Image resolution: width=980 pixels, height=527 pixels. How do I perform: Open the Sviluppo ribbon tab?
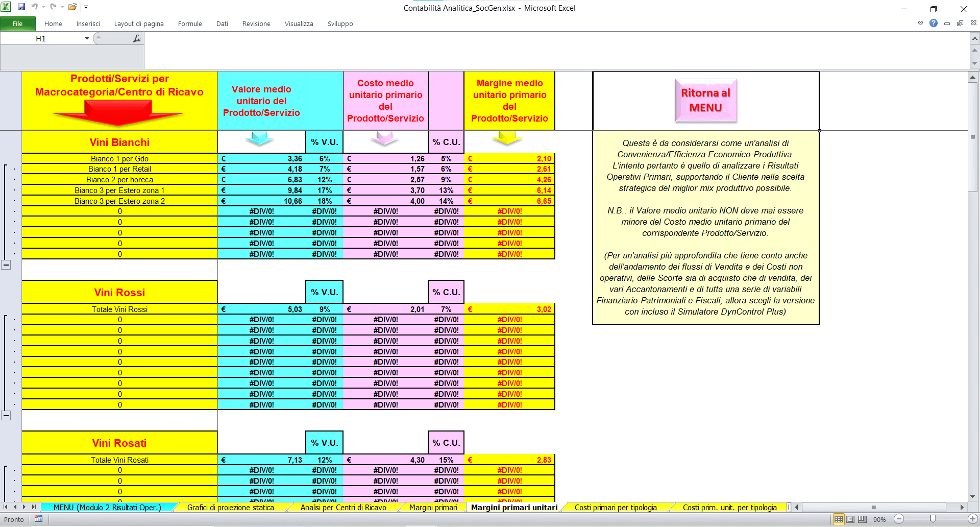[x=340, y=23]
